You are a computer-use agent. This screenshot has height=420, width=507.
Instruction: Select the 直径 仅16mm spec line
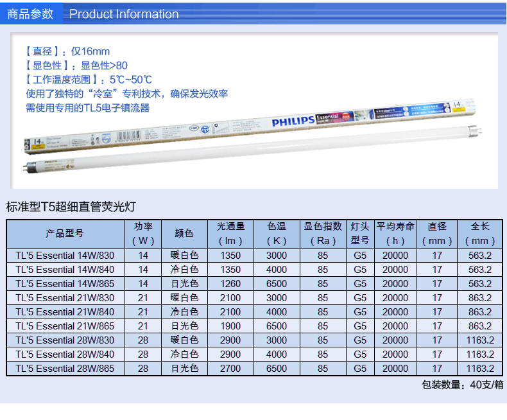67,51
